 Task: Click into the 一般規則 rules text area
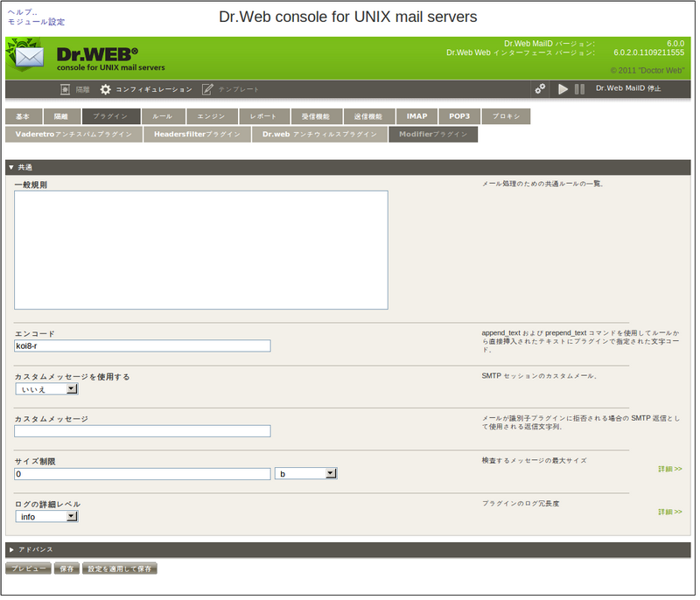coord(201,250)
